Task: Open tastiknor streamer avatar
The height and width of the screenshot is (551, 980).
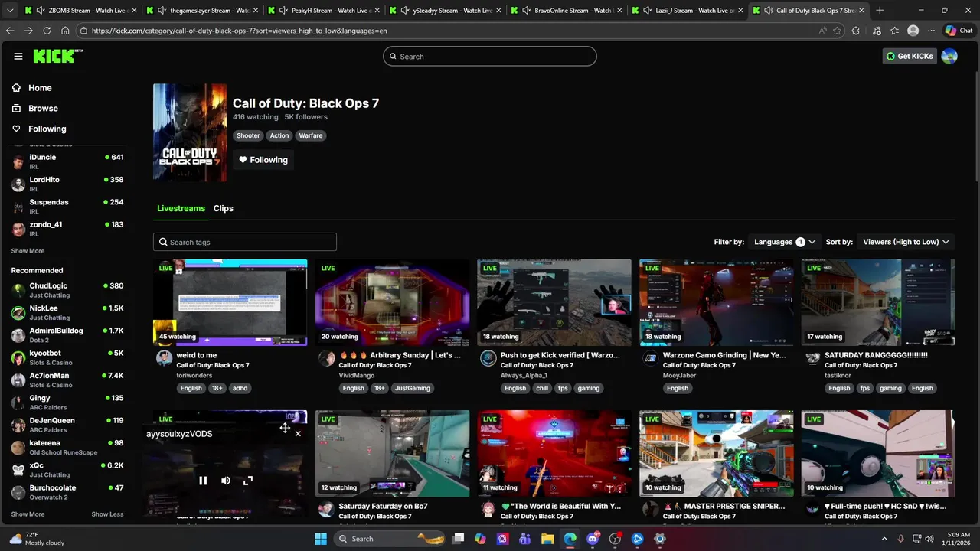Action: pyautogui.click(x=813, y=358)
